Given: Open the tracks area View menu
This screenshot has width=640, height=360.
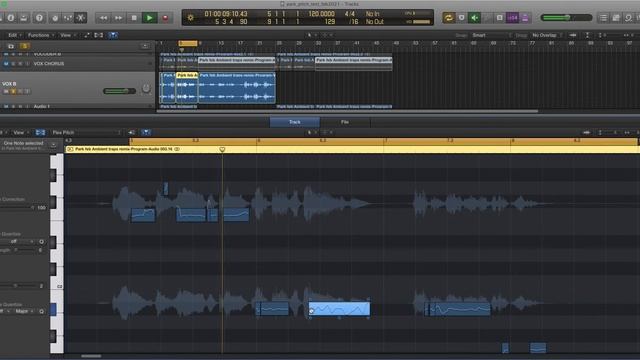Looking at the screenshot, I should (67, 36).
